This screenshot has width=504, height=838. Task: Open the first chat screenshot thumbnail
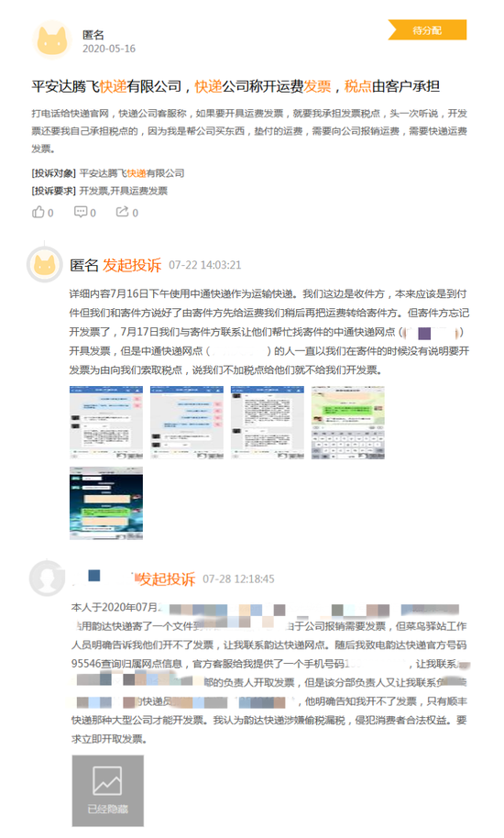pyautogui.click(x=106, y=423)
